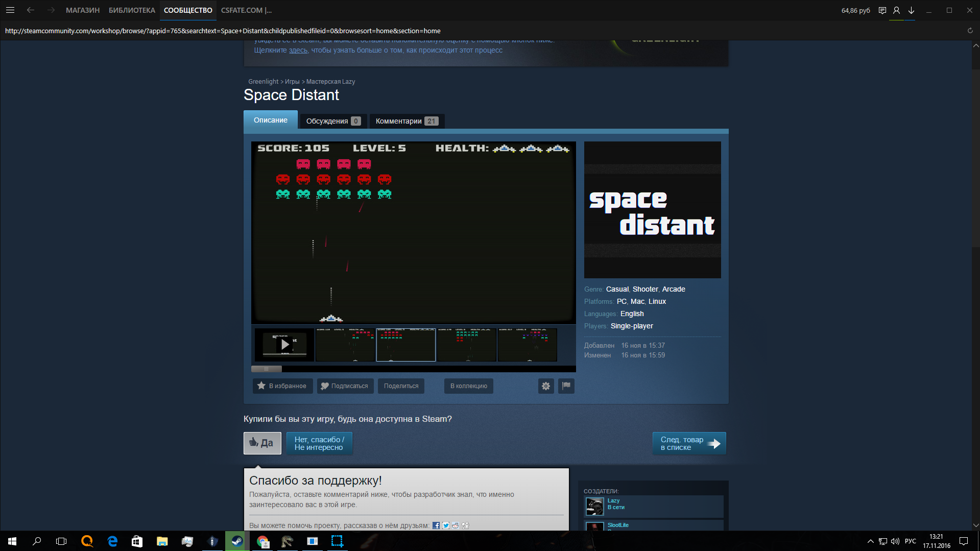Open the Steam hamburger menu

click(10, 10)
